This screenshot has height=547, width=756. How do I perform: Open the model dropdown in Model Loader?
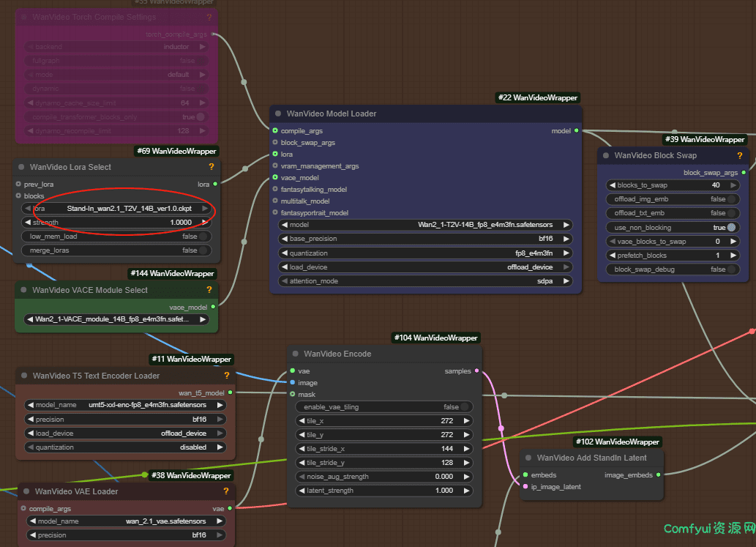pos(425,225)
